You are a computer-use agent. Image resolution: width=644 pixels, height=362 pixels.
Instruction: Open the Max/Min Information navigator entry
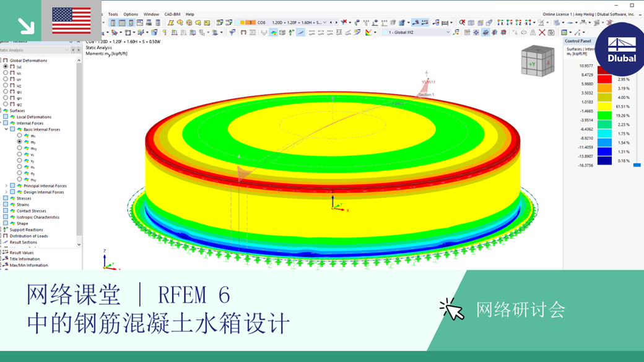pyautogui.click(x=28, y=265)
